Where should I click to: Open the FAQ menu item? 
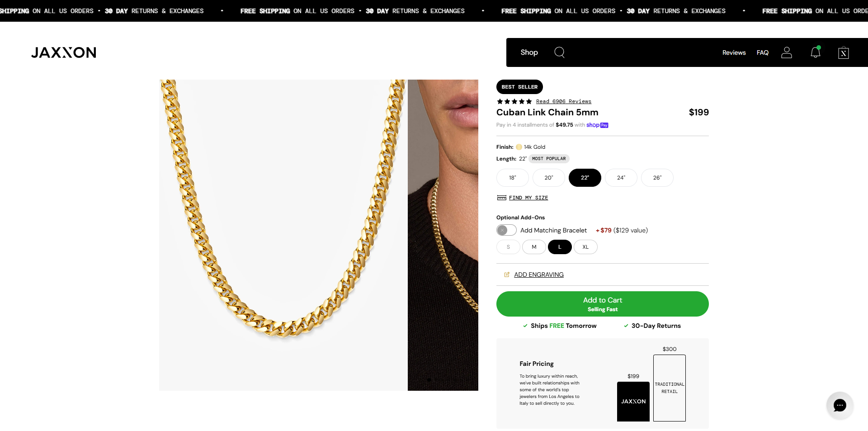tap(762, 52)
